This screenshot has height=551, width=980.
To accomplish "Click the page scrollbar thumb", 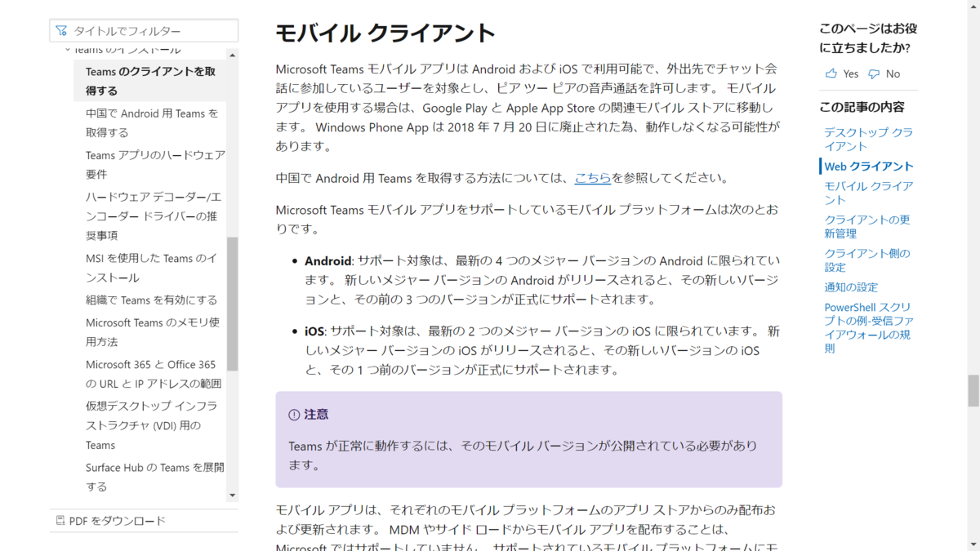I will tap(973, 390).
